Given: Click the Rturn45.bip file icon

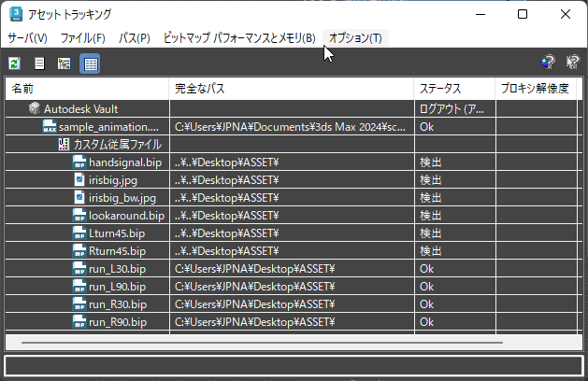Looking at the screenshot, I should (x=79, y=250).
